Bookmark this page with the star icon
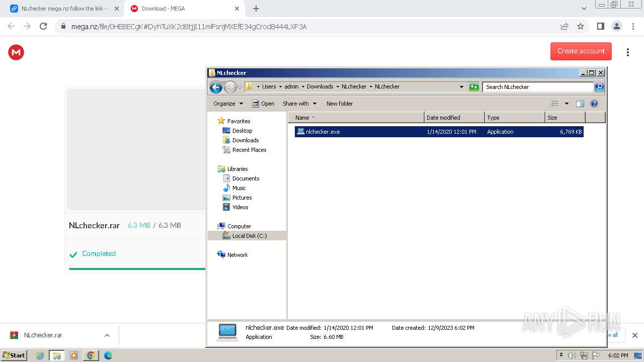The height and width of the screenshot is (362, 644). [581, 26]
